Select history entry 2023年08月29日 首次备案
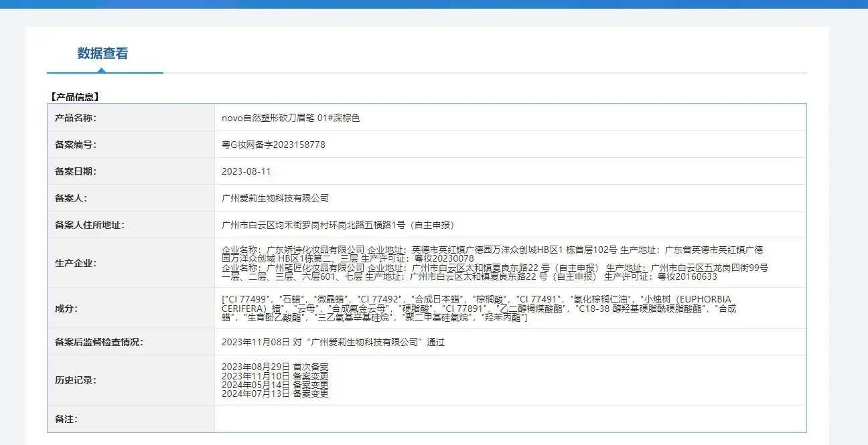Screen dimensions: 868x445 tap(275, 367)
